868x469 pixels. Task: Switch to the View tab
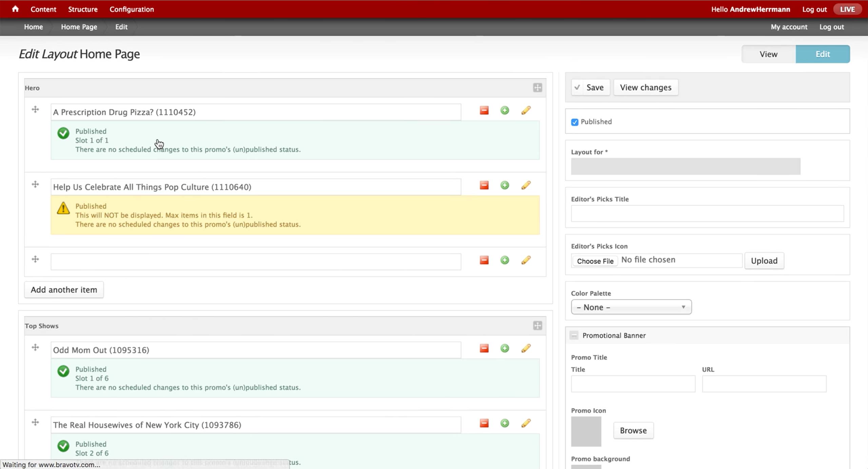pyautogui.click(x=768, y=54)
